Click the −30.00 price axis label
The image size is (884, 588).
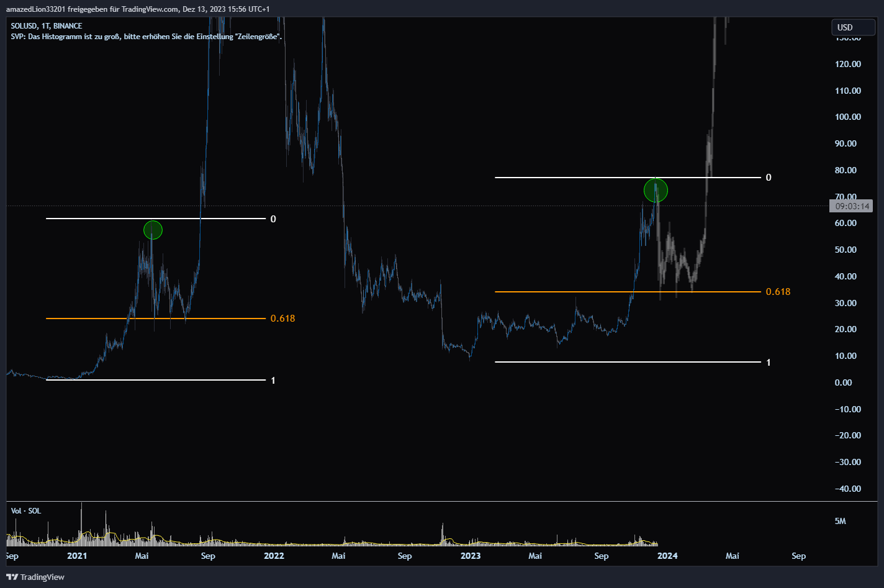tap(848, 462)
